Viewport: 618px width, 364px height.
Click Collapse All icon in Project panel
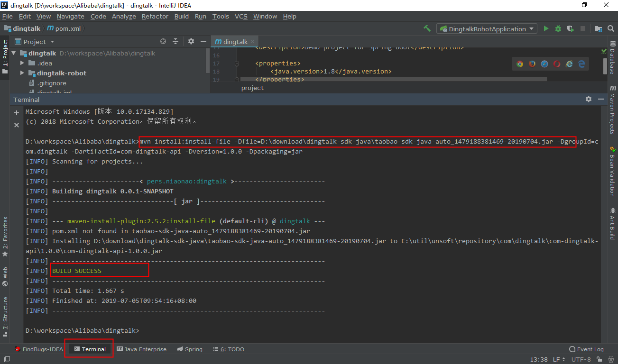tap(175, 41)
